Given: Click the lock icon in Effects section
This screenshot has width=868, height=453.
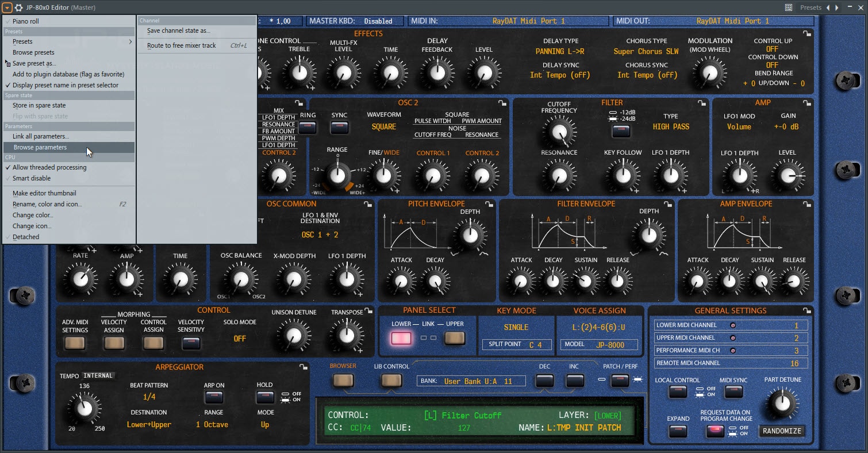Looking at the screenshot, I should [x=807, y=34].
